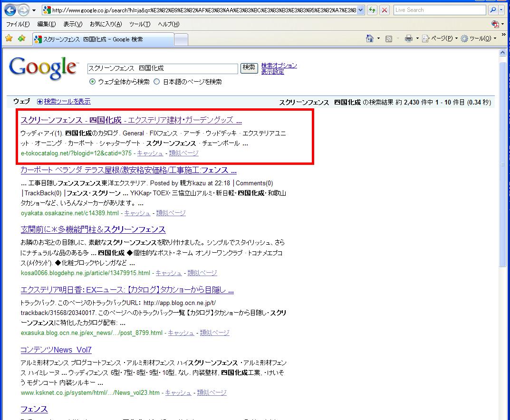Open address bar URL history dropdown
This screenshot has height=420, width=510.
tap(360, 10)
